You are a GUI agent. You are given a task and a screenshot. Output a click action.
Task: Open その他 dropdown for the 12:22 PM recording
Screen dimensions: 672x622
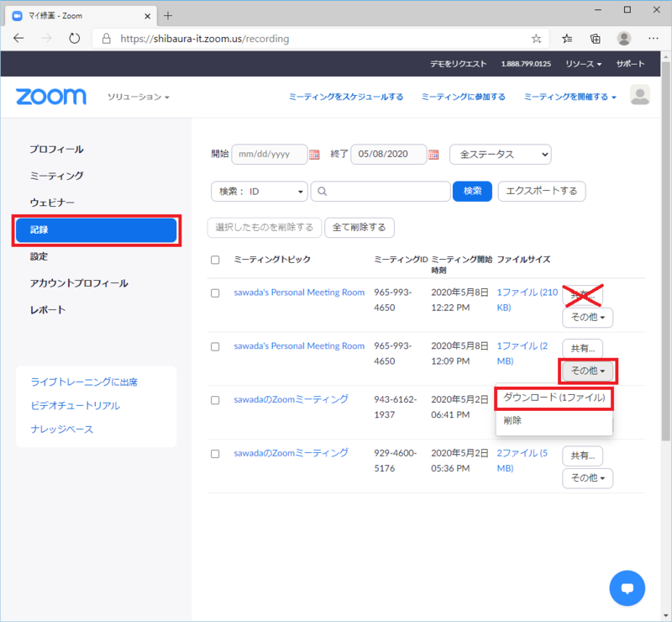coord(587,318)
